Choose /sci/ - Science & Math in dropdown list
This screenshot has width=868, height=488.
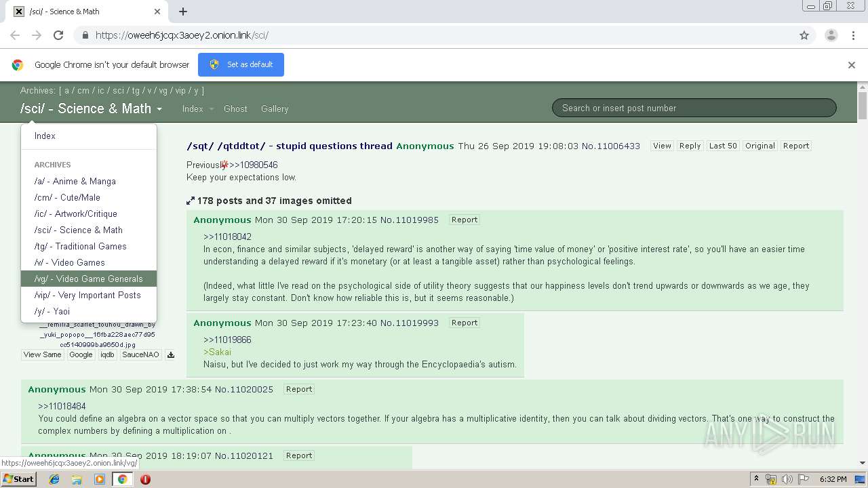pos(89,230)
